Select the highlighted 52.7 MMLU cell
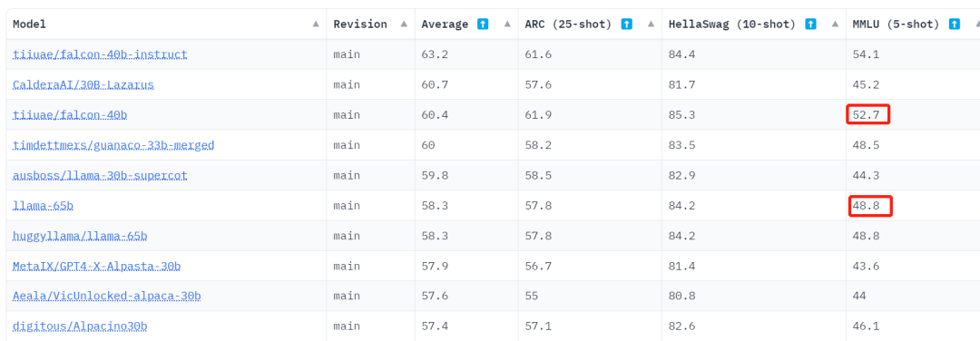Viewport: 980px width, 341px height. pyautogui.click(x=868, y=115)
